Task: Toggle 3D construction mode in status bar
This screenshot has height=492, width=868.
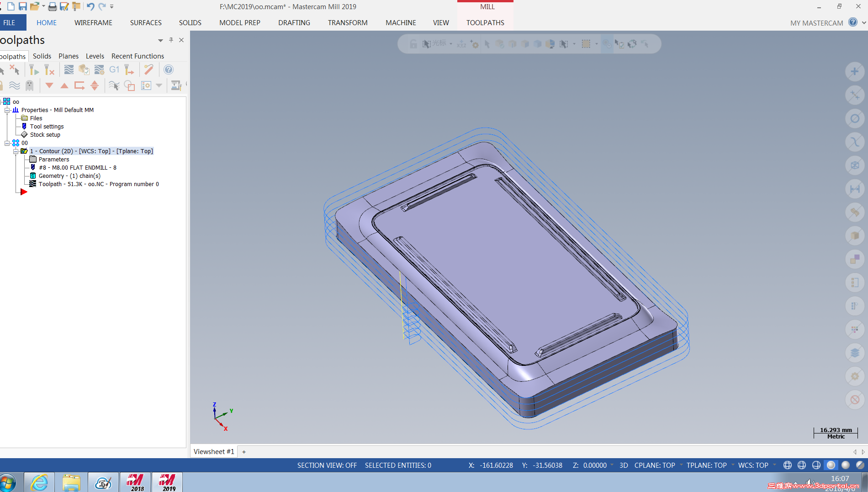Action: [x=624, y=465]
